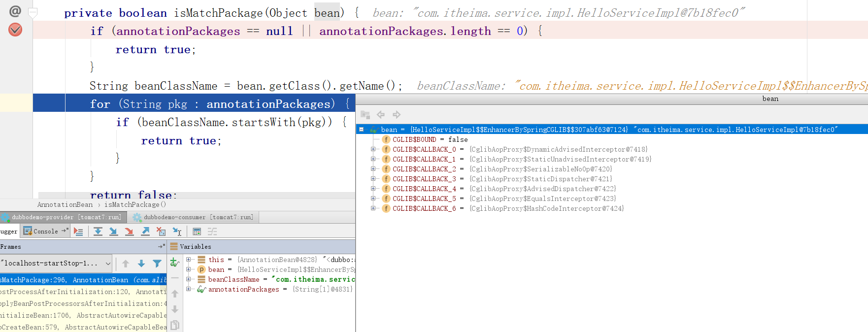Click the 'bean' popup title bar
Image resolution: width=868 pixels, height=332 pixels.
[611, 99]
